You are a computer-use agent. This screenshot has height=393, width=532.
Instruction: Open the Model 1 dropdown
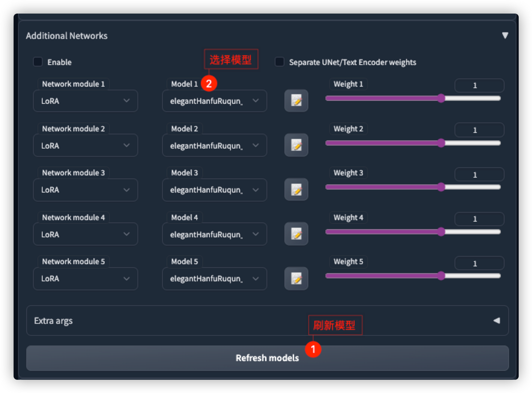point(214,101)
